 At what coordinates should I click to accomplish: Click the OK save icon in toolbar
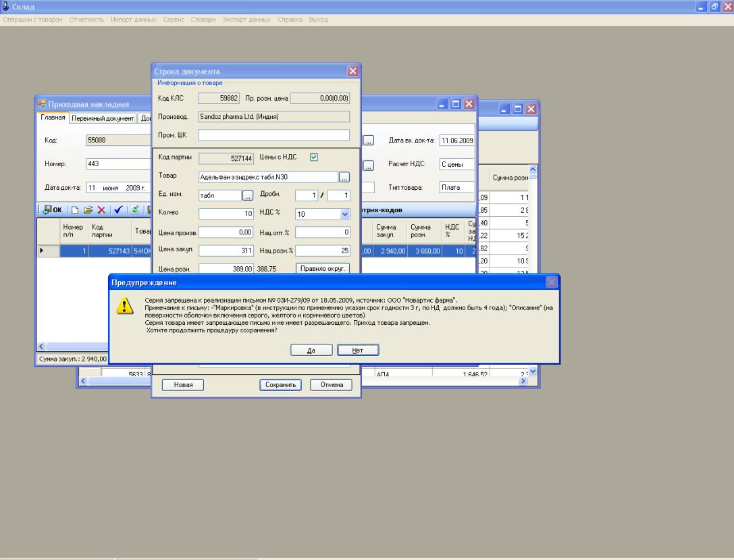(50, 209)
